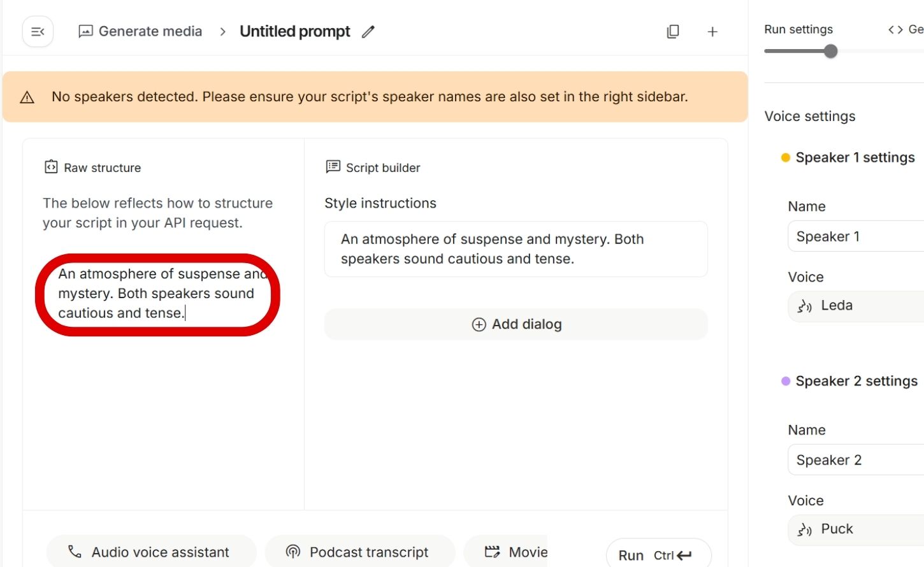Click the pencil icon to rename prompt

[x=368, y=32]
